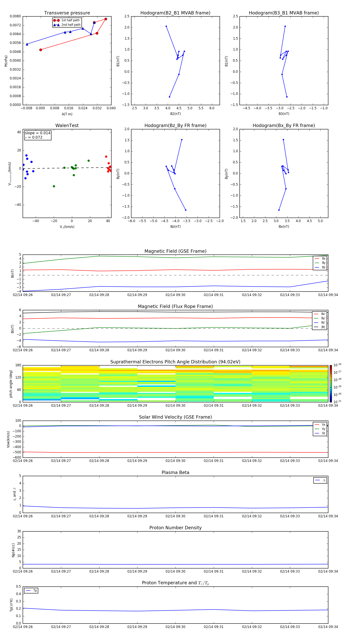This screenshot has height=644, width=351.
Task: Click the 'Magnetic Field (GSE Frame)' title
Action: tap(175, 251)
